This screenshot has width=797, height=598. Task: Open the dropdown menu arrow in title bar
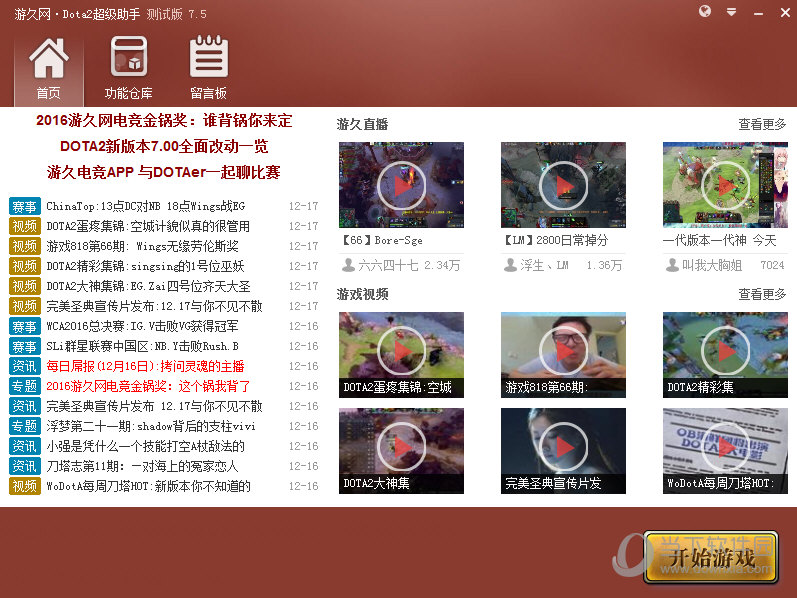click(731, 12)
